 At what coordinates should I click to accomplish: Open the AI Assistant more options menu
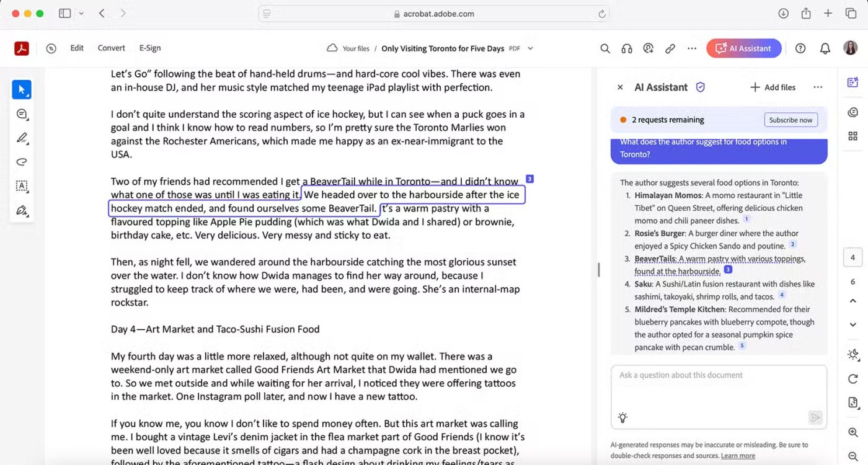point(818,87)
